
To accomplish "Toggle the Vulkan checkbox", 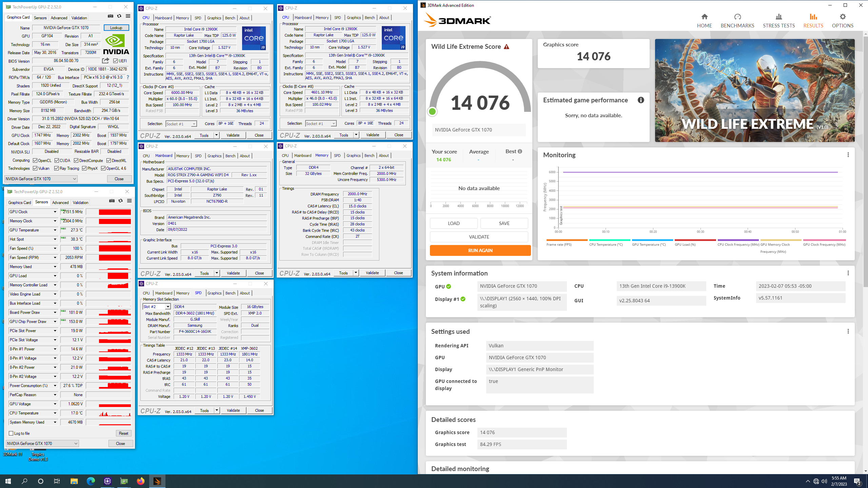I will coord(35,168).
